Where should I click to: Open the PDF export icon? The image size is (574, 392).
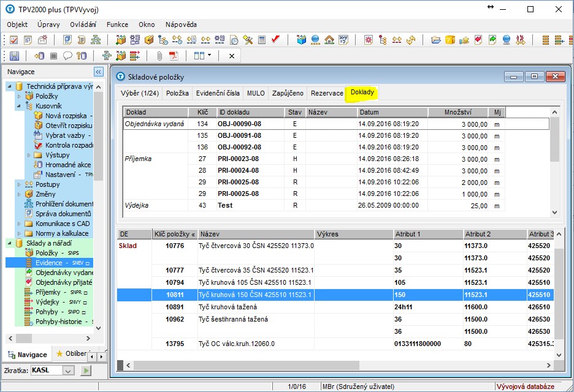coord(174,56)
